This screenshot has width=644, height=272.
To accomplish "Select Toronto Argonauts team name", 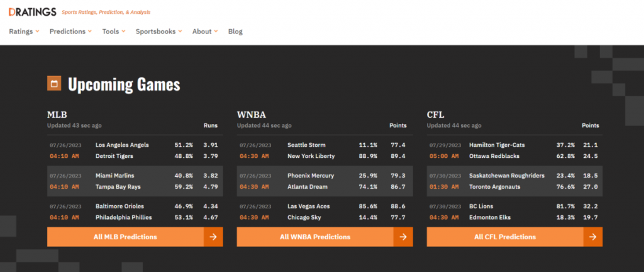I will (x=495, y=186).
